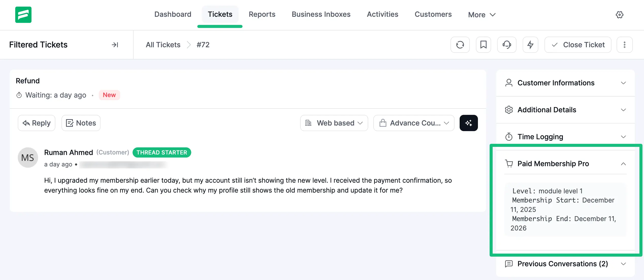The width and height of the screenshot is (644, 280).
Task: Launch the AI assistant sparkle button
Action: pos(469,123)
